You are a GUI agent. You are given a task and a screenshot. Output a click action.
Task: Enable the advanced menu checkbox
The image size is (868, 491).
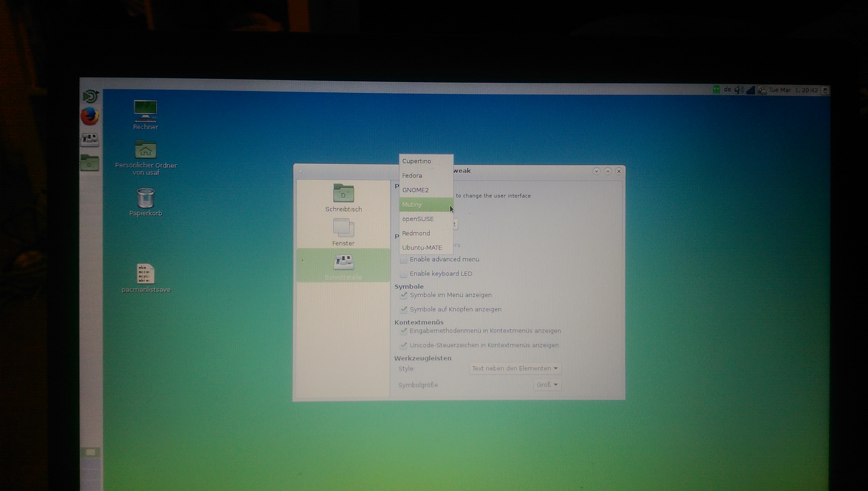(404, 260)
